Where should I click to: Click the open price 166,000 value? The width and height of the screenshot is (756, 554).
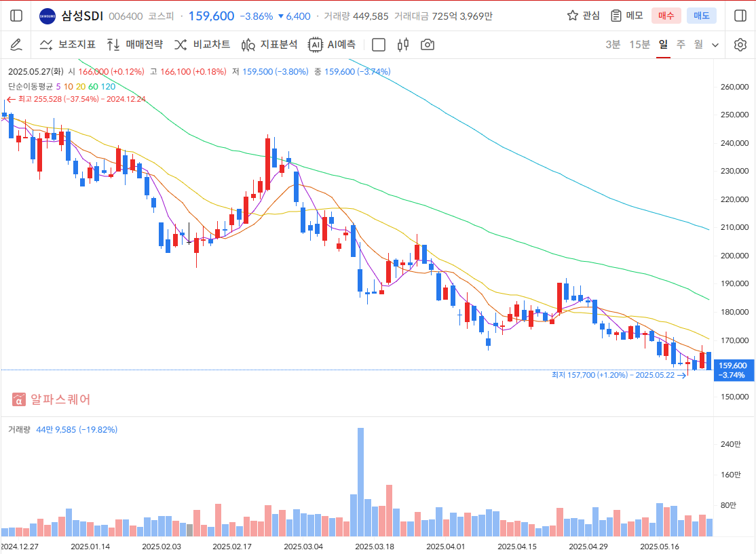[93, 71]
